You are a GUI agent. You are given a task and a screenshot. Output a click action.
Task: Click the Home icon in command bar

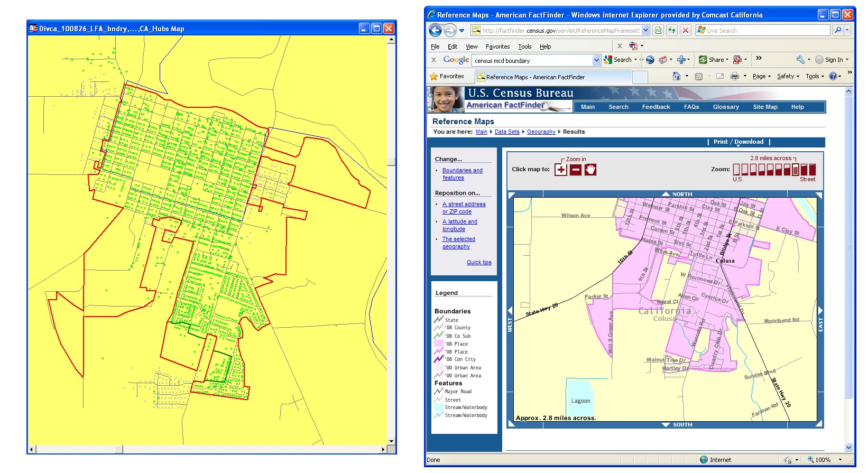point(676,77)
